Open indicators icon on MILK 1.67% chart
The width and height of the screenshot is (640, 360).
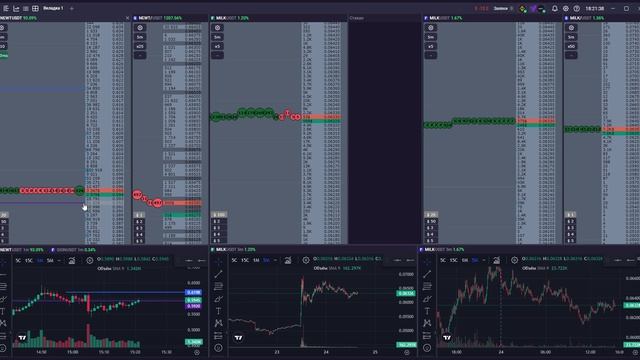pyautogui.click(x=497, y=260)
